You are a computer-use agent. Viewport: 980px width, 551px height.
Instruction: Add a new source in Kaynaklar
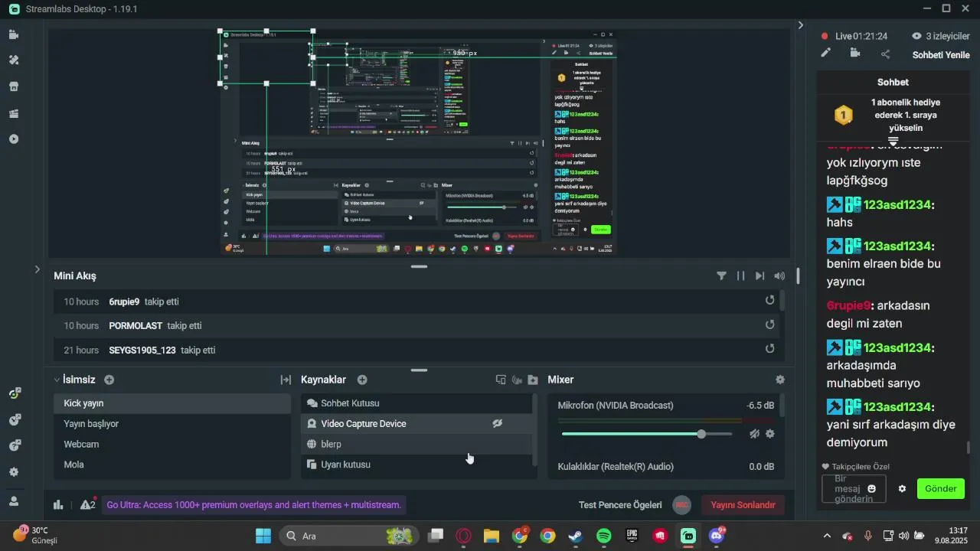pyautogui.click(x=362, y=380)
